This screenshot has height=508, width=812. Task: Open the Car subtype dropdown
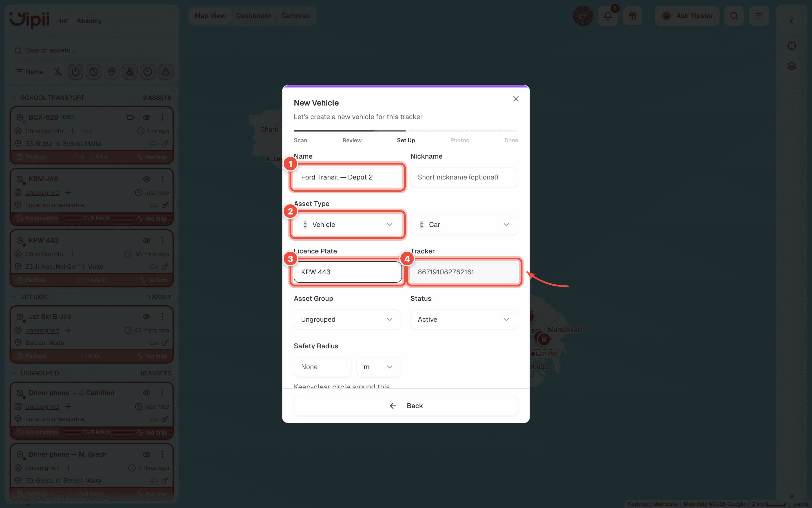(x=464, y=224)
